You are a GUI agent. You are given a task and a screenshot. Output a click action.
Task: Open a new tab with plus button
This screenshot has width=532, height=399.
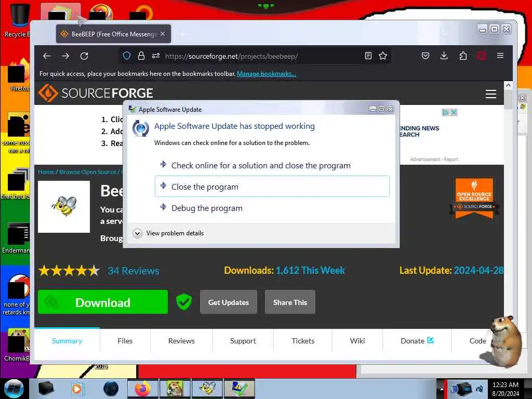point(182,34)
